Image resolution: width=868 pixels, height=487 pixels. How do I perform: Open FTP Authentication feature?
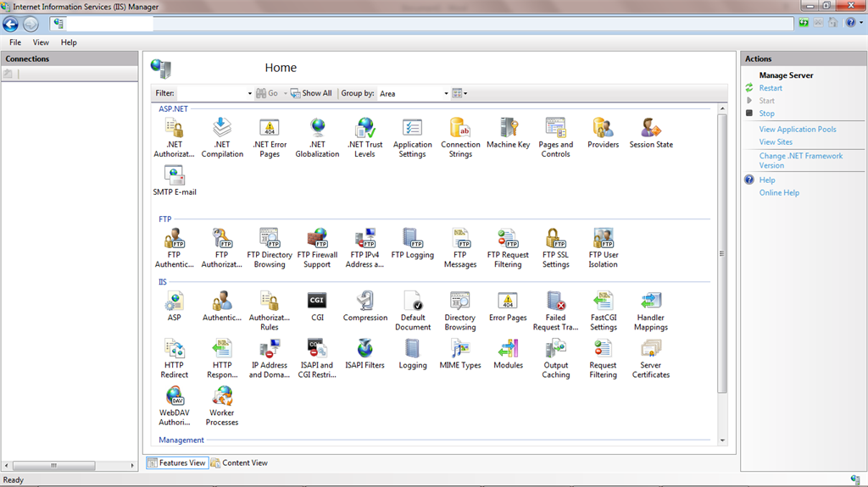point(174,248)
